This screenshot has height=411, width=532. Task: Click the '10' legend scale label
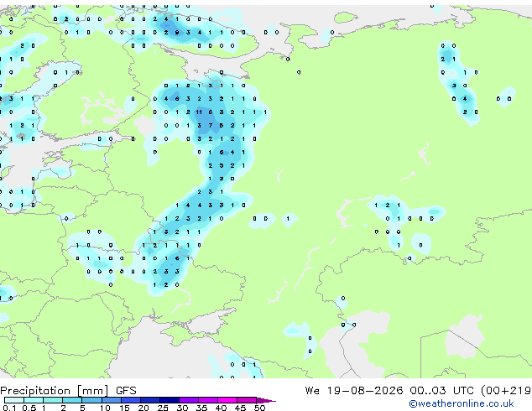pyautogui.click(x=105, y=408)
